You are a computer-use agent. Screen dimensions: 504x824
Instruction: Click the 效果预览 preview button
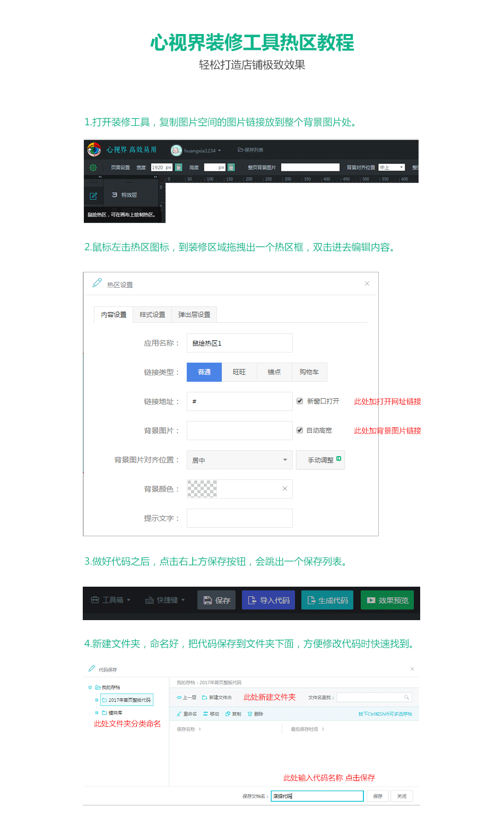click(387, 600)
